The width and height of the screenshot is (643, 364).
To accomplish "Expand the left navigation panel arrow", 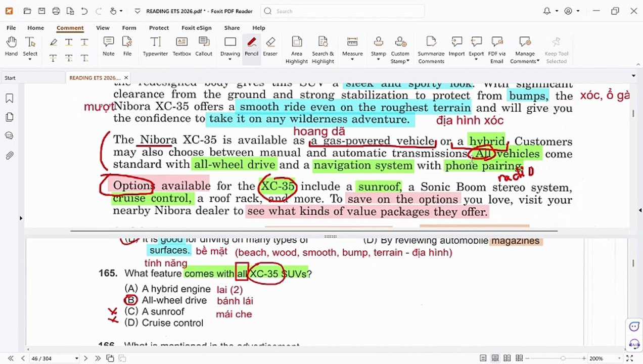I will tap(21, 218).
